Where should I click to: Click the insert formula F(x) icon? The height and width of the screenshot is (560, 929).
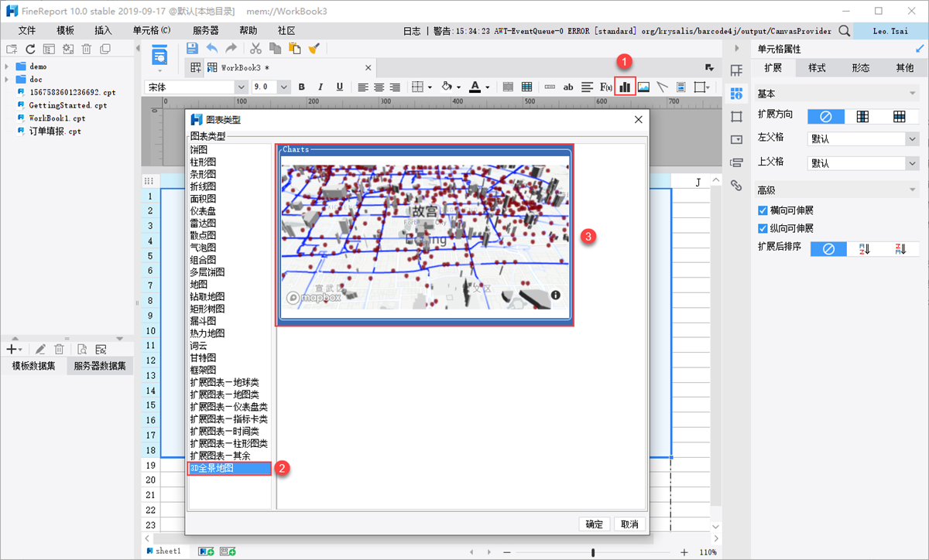[x=606, y=87]
